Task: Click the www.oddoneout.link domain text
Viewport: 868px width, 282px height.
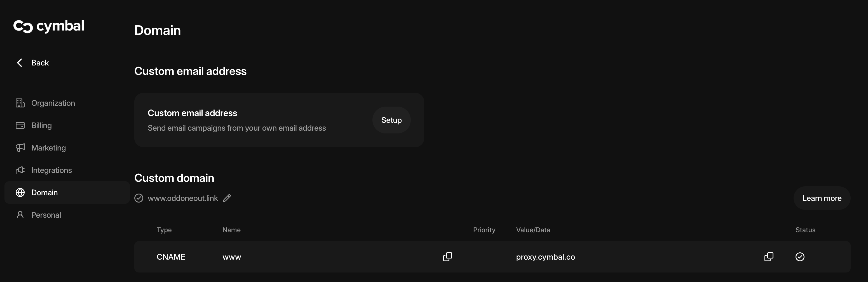Action: pos(183,198)
